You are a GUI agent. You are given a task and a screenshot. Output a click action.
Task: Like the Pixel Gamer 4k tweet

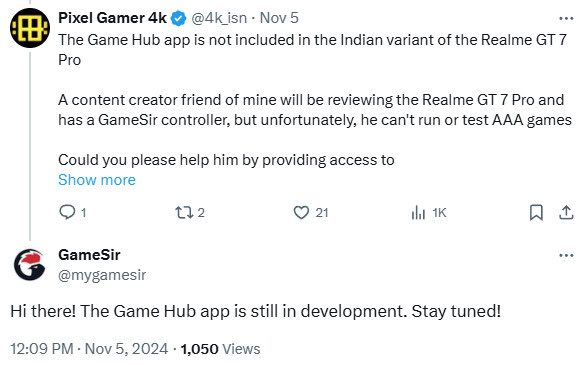(x=301, y=213)
